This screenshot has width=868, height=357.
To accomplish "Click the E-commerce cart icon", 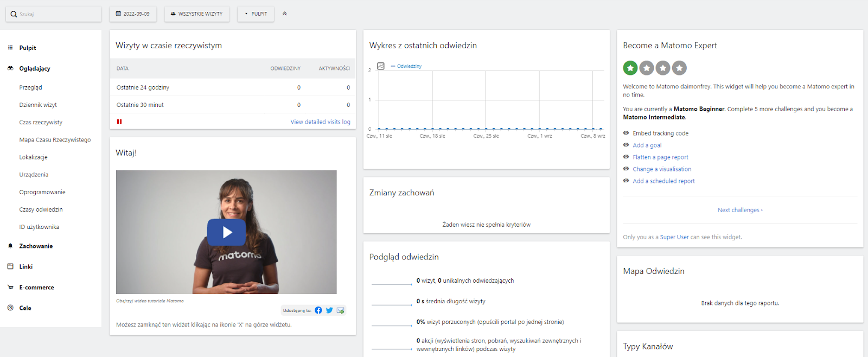I will pos(10,287).
